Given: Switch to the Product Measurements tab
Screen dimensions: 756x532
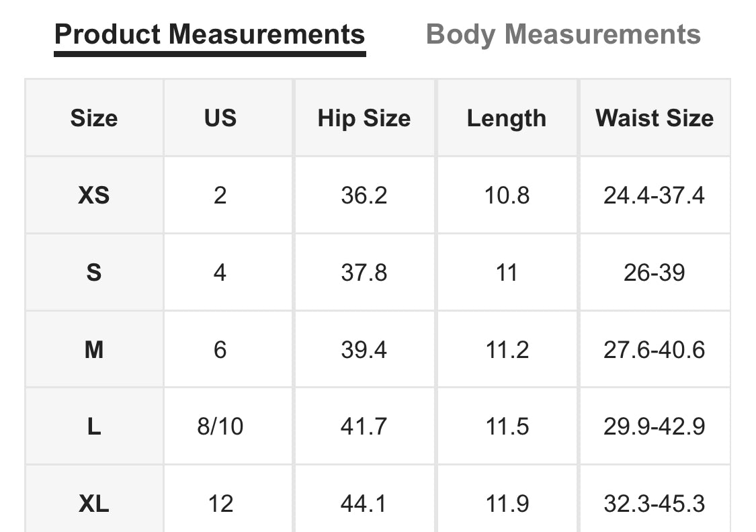Looking at the screenshot, I should [210, 34].
